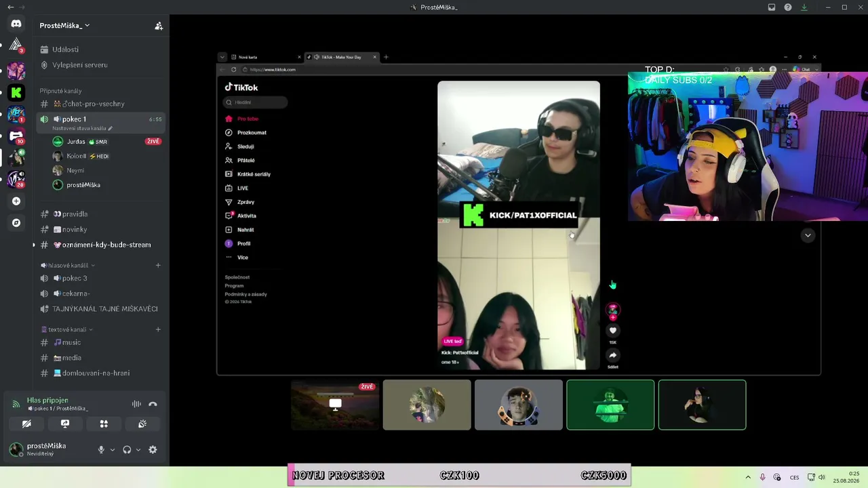This screenshot has height=488, width=868.
Task: Open Discord help question mark icon
Action: pos(788,7)
